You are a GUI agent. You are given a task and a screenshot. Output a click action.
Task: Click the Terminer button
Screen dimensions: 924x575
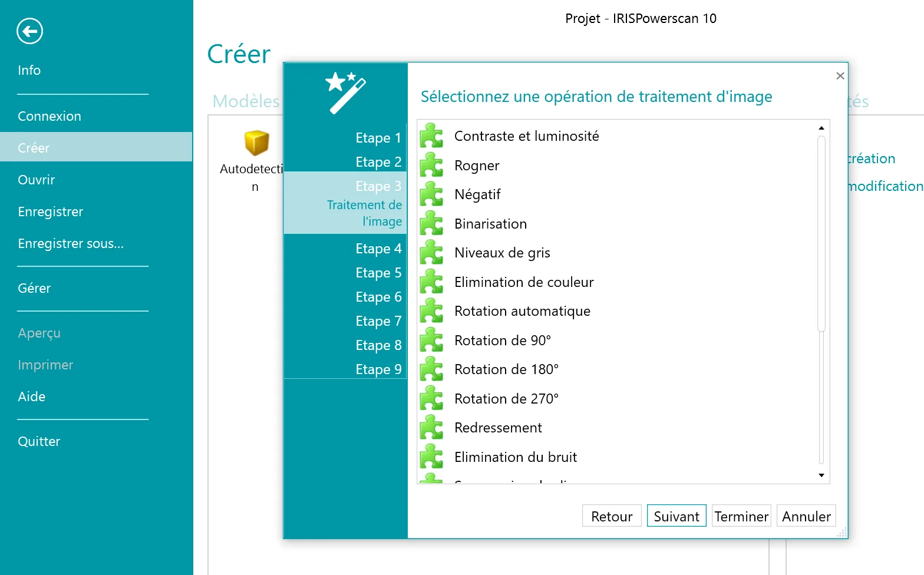coord(741,516)
